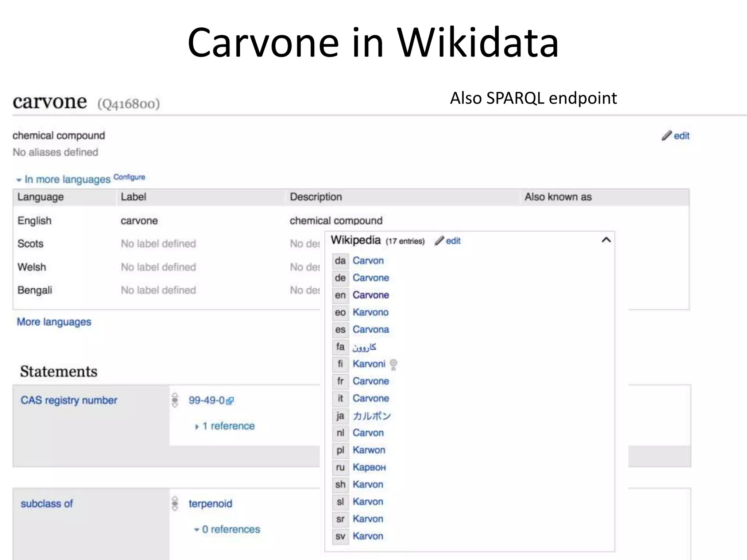Image resolution: width=747 pixels, height=560 pixels.
Task: Collapse the In more languages section
Action: [x=63, y=179]
